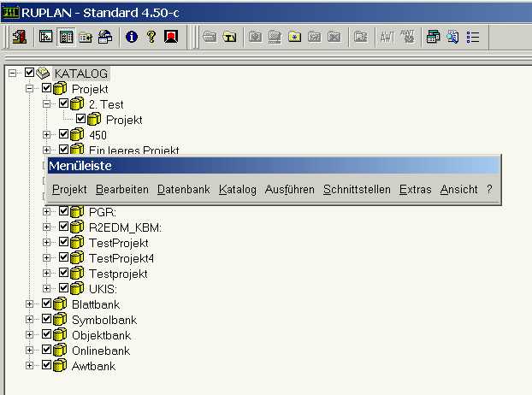Select the Testprojekt tree entry
This screenshot has height=395, width=532.
click(118, 274)
